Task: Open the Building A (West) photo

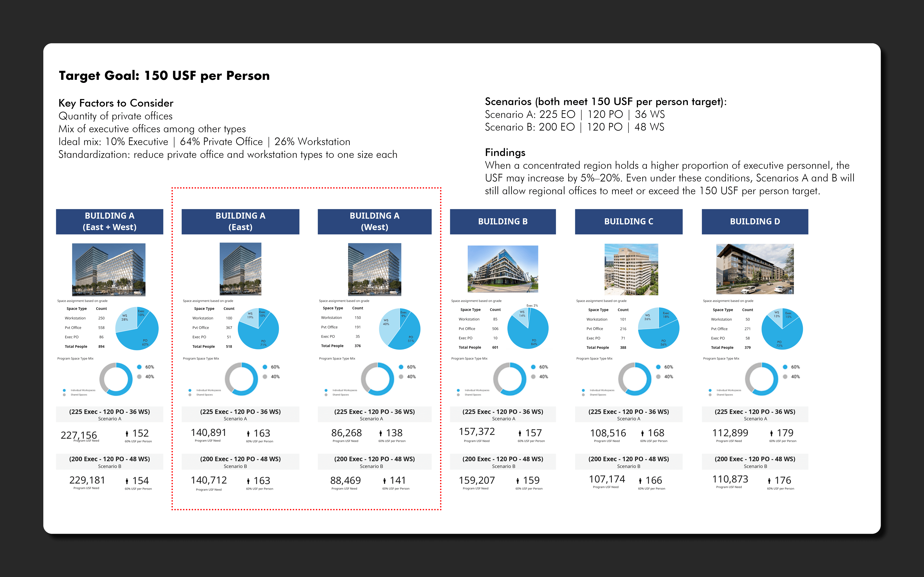Action: (375, 269)
